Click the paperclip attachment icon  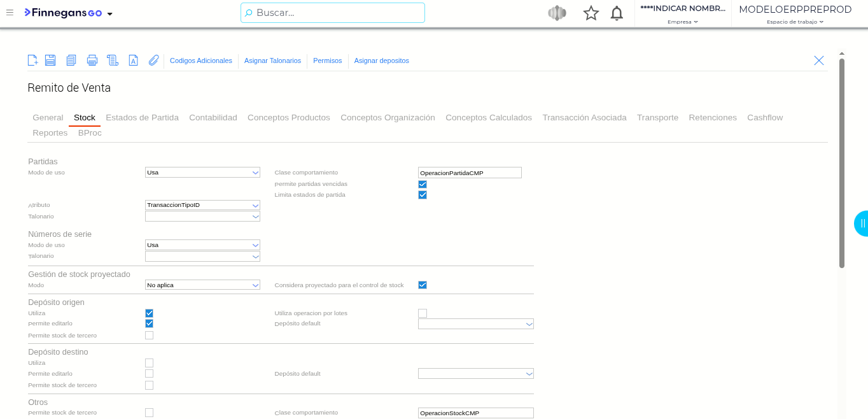coord(153,60)
